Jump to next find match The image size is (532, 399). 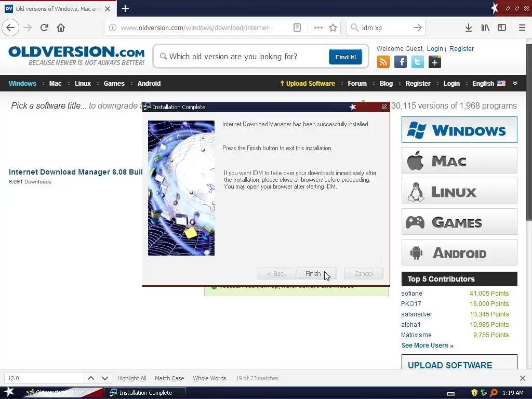pyautogui.click(x=105, y=378)
